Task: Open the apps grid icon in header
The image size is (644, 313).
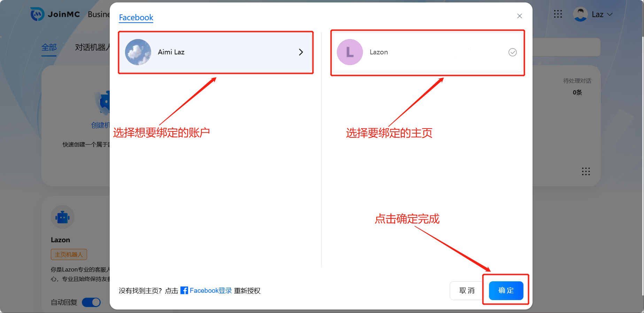Action: tap(558, 14)
